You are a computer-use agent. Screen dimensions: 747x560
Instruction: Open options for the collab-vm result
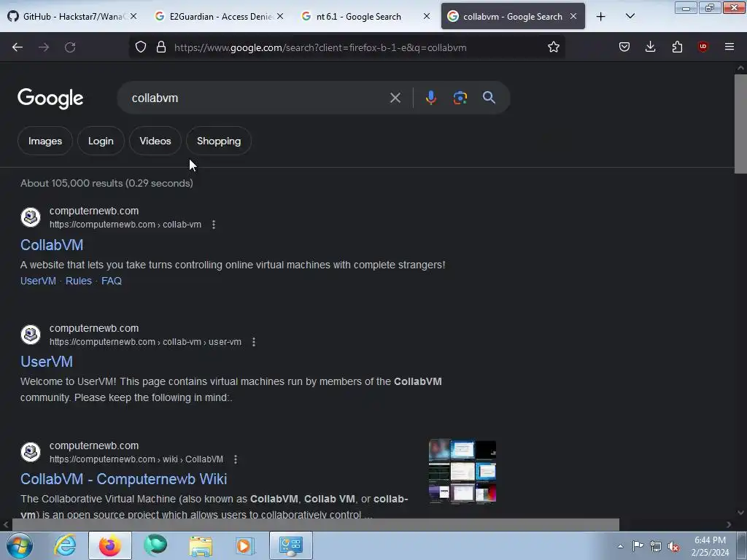coord(214,225)
